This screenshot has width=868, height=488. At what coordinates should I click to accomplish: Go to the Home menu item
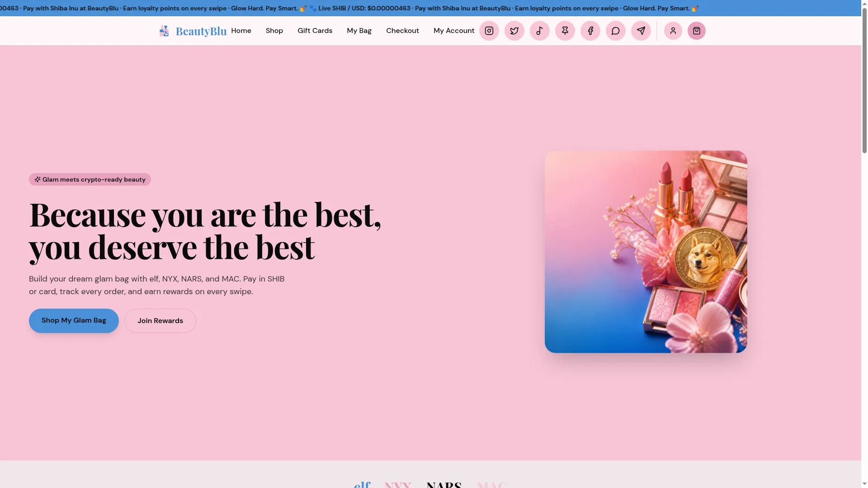(241, 31)
